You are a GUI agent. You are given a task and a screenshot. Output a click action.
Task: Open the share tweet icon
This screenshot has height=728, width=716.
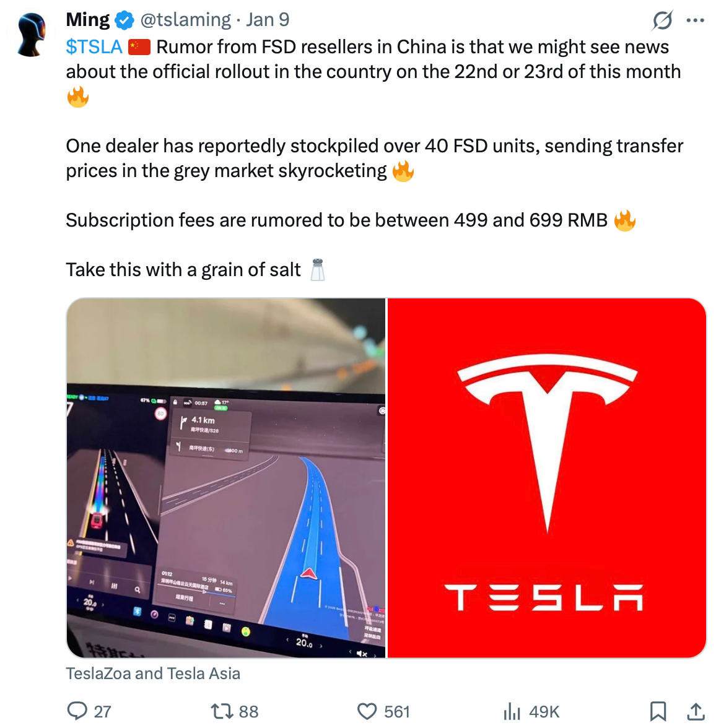click(696, 711)
